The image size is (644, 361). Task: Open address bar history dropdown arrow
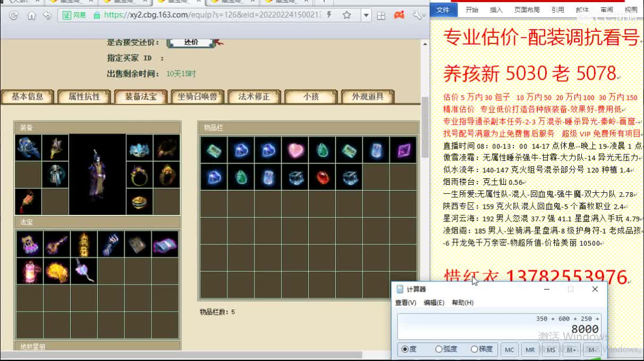point(366,15)
